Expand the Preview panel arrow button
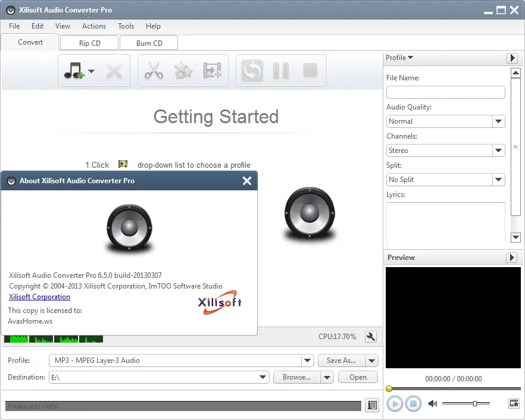525x420 pixels. pos(511,258)
